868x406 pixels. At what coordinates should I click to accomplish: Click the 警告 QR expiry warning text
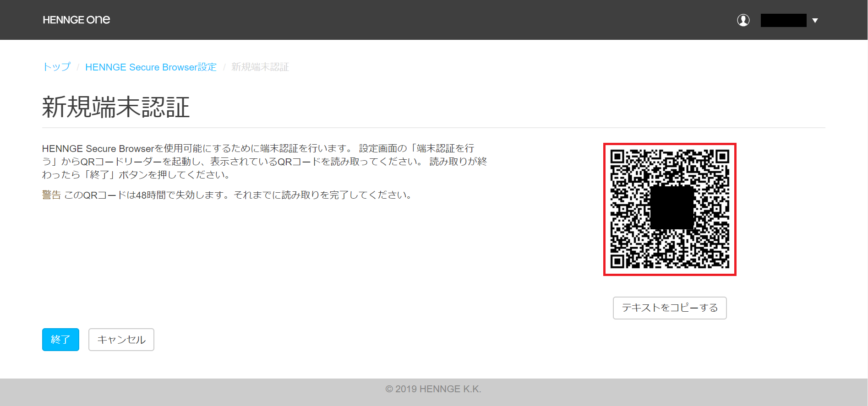point(227,195)
